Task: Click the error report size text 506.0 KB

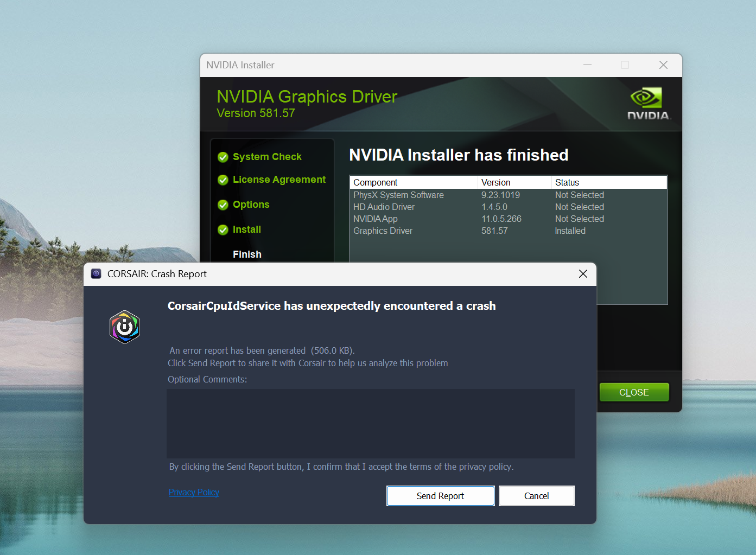Action: (x=333, y=350)
